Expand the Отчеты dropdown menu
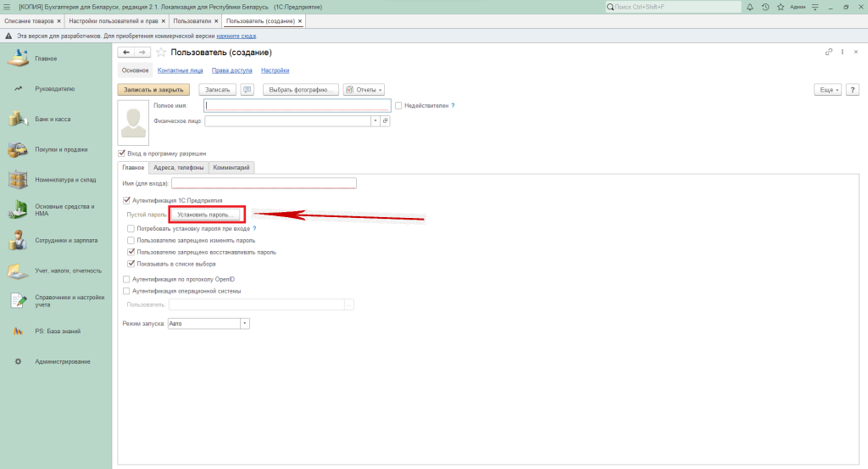 point(364,89)
